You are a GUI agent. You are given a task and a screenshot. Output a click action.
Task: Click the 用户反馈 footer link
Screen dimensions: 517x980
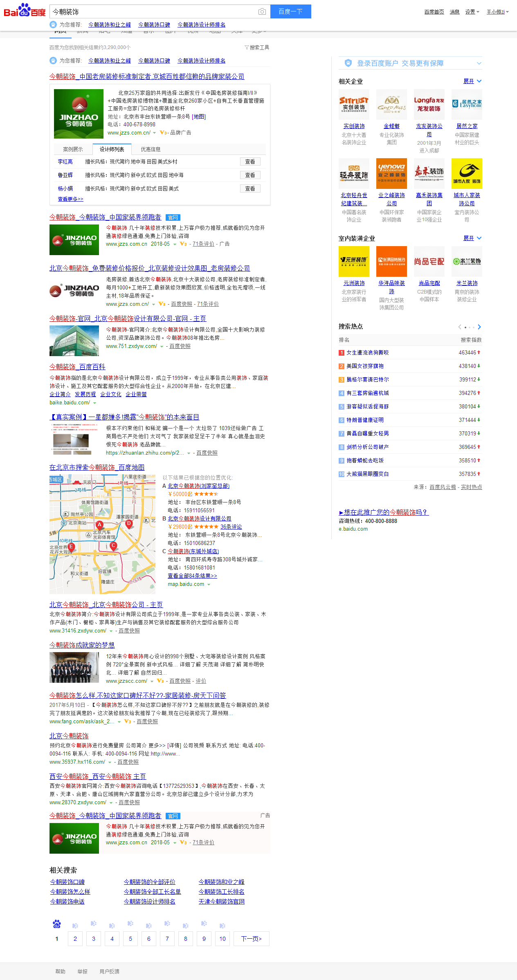tap(110, 971)
